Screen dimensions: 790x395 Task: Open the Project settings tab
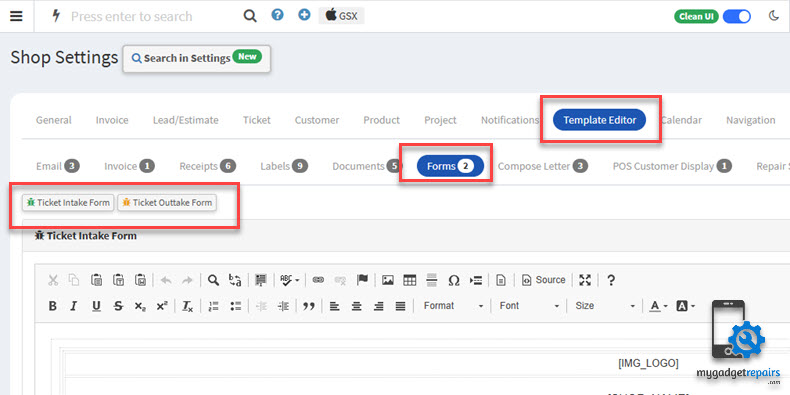pyautogui.click(x=440, y=120)
